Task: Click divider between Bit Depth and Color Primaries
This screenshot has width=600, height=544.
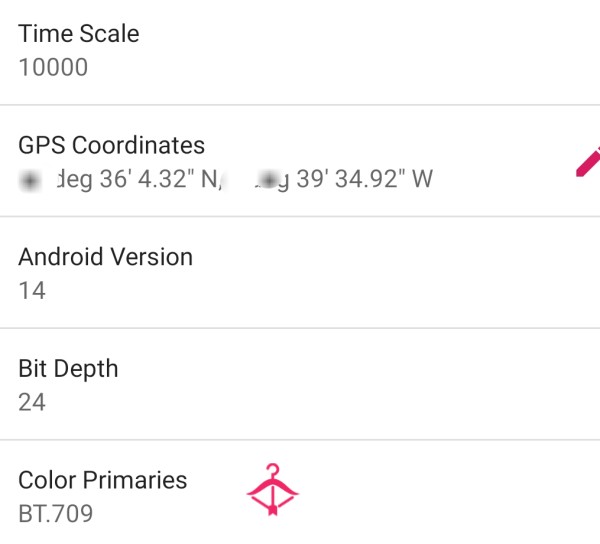Action: pyautogui.click(x=300, y=440)
